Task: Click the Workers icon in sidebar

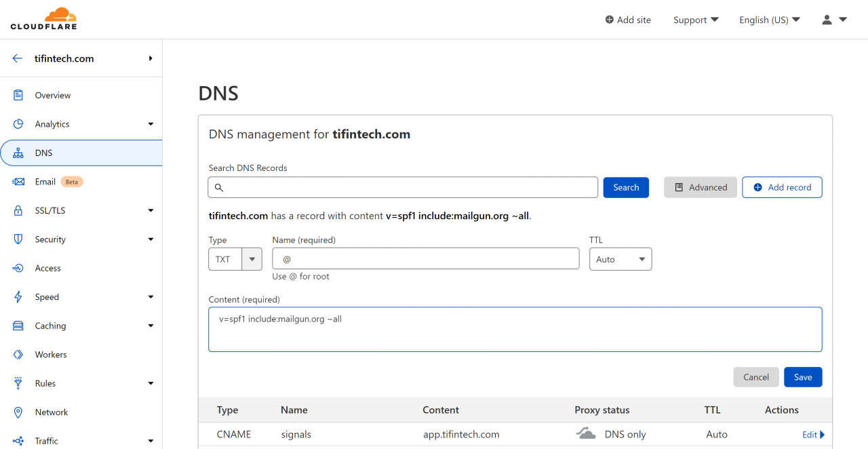Action: click(x=18, y=355)
